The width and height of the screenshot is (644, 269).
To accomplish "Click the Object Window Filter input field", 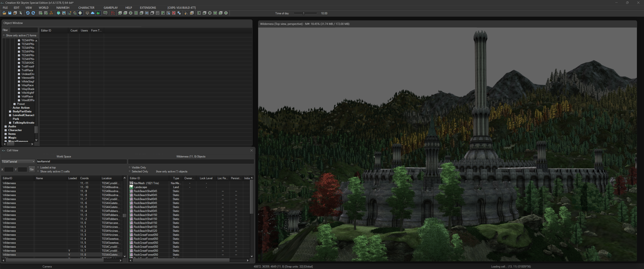I will coord(24,30).
